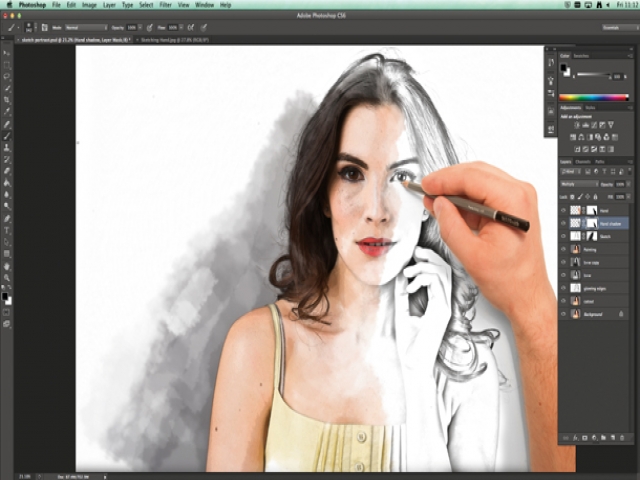Image resolution: width=640 pixels, height=480 pixels.
Task: Select the Lasso tool
Action: [7, 77]
